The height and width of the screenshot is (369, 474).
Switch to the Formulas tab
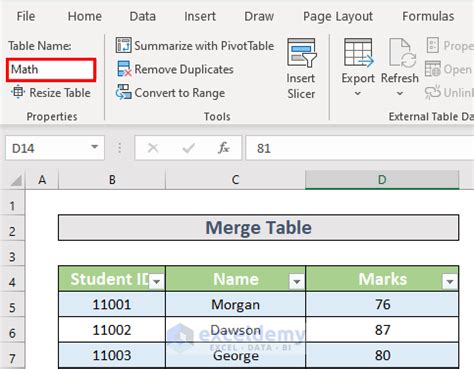428,16
